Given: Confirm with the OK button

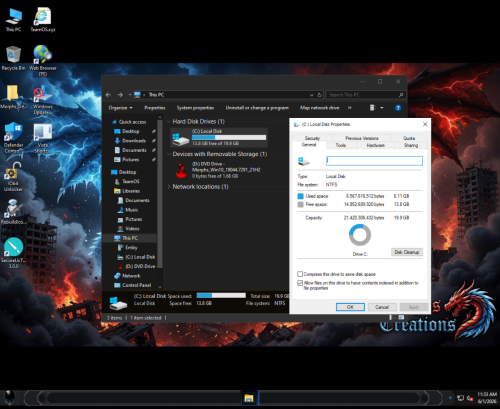Looking at the screenshot, I should coord(350,307).
